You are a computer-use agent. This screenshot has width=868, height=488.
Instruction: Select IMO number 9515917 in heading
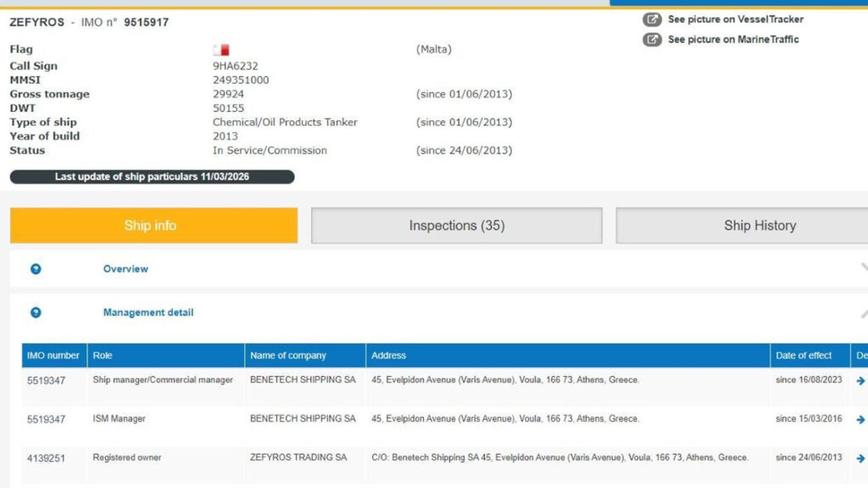click(x=146, y=23)
